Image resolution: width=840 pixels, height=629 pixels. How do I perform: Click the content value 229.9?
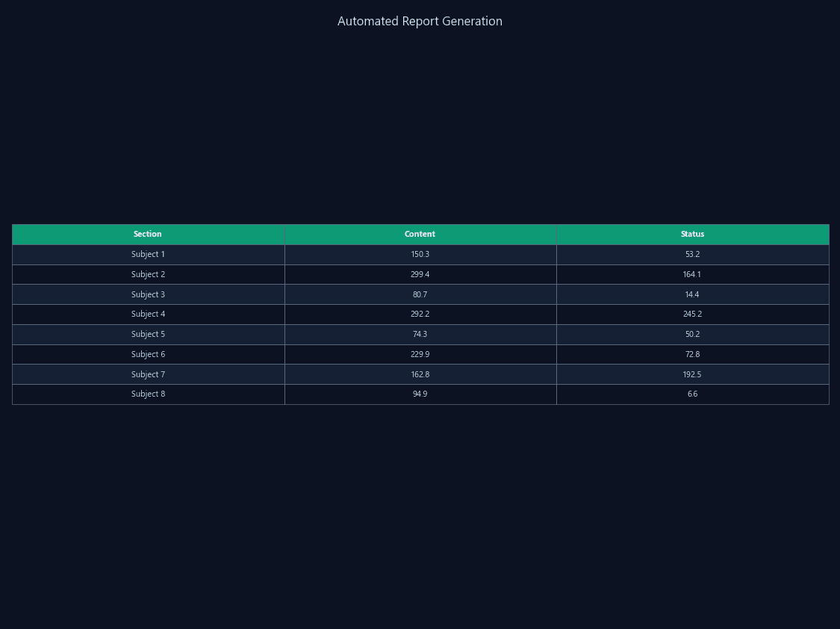[420, 354]
